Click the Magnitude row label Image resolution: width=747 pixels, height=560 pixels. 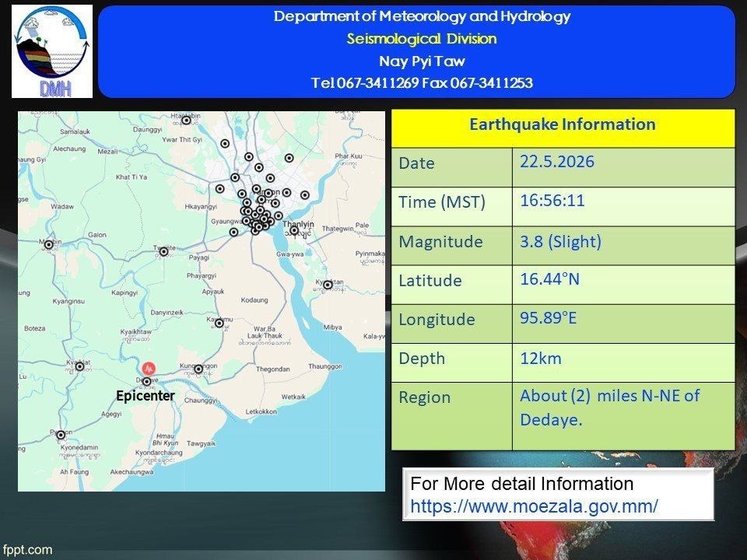(440, 242)
